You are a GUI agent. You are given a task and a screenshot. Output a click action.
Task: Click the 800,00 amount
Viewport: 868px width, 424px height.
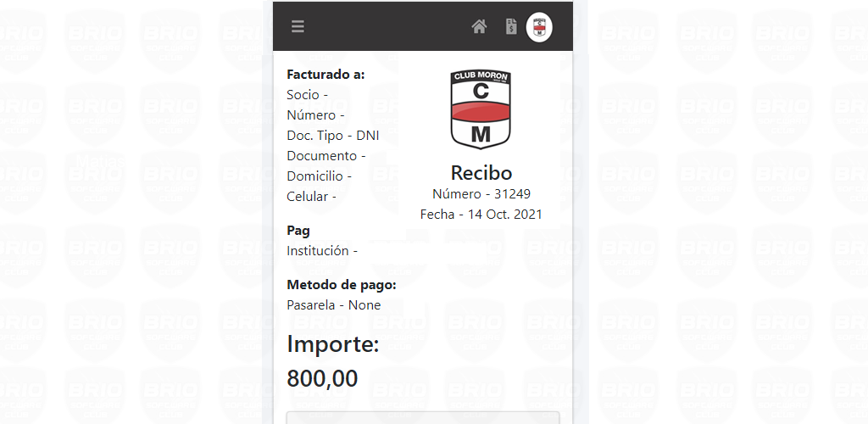322,379
